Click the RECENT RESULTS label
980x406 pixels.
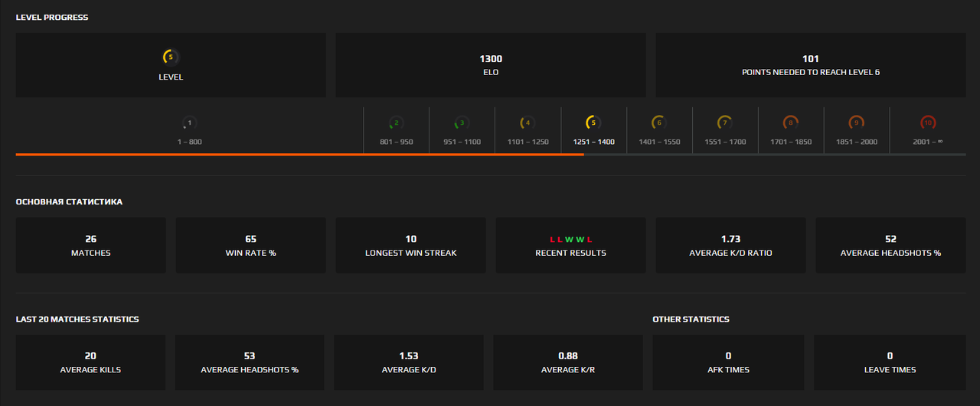571,253
